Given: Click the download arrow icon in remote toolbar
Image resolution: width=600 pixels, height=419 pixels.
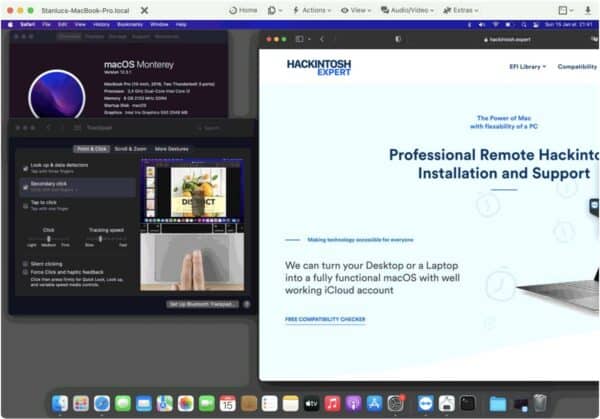Looking at the screenshot, I should [588, 10].
